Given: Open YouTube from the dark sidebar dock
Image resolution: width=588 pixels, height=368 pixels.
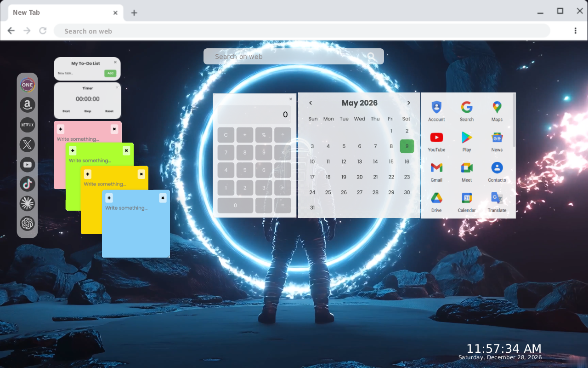Looking at the screenshot, I should pos(27,164).
